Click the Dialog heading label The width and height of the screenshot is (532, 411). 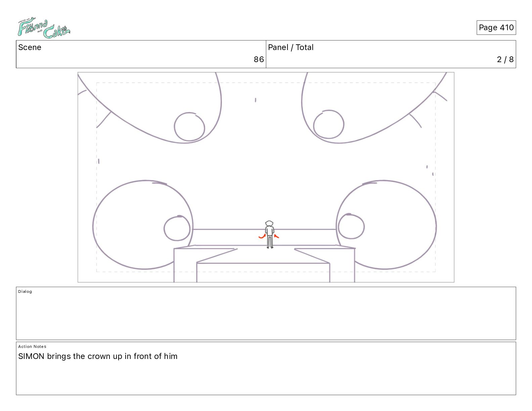(x=25, y=291)
